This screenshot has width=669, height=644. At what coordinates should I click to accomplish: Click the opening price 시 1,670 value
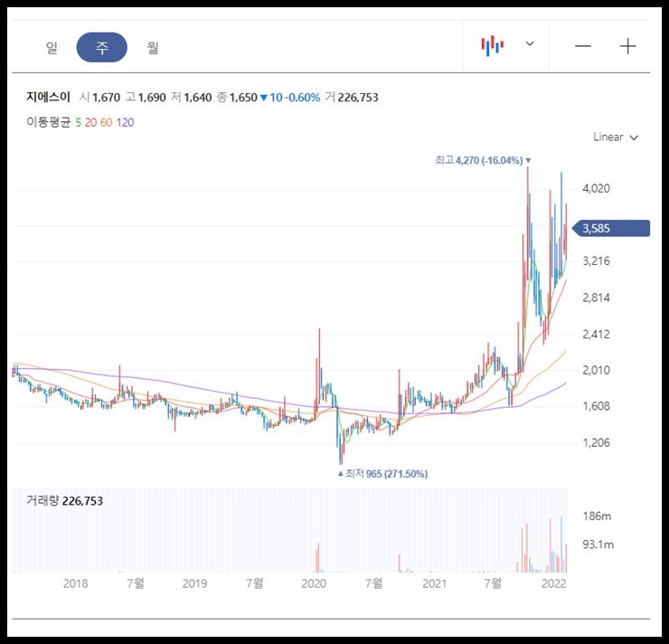pos(99,98)
